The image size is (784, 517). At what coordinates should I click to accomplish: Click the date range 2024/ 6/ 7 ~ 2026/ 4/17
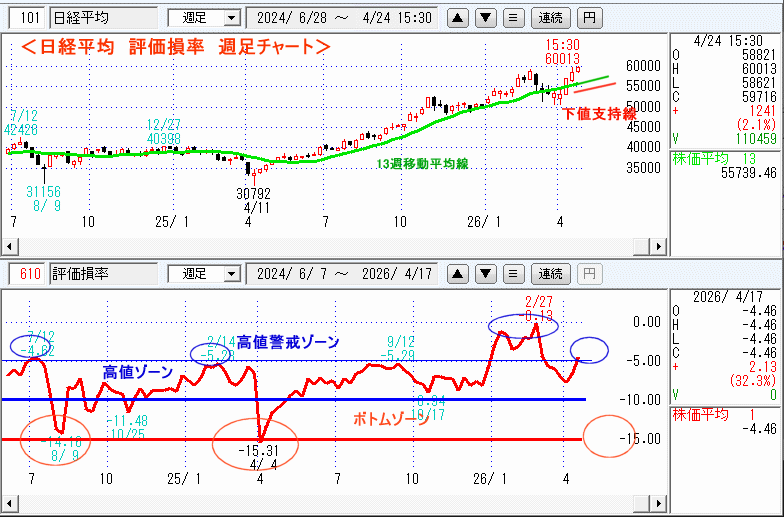[342, 274]
